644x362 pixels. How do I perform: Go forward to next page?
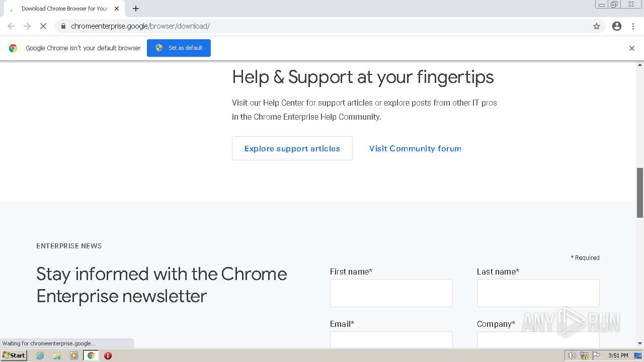27,26
